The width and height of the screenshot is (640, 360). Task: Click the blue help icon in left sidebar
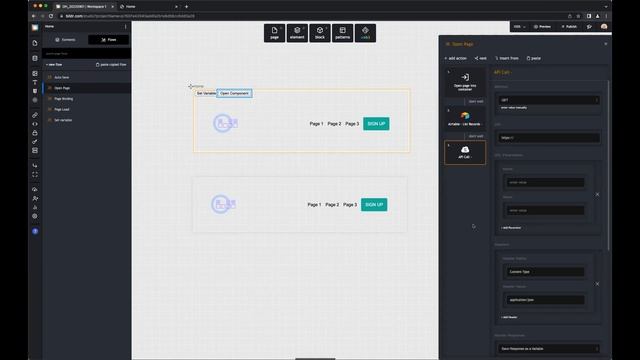[x=35, y=231]
